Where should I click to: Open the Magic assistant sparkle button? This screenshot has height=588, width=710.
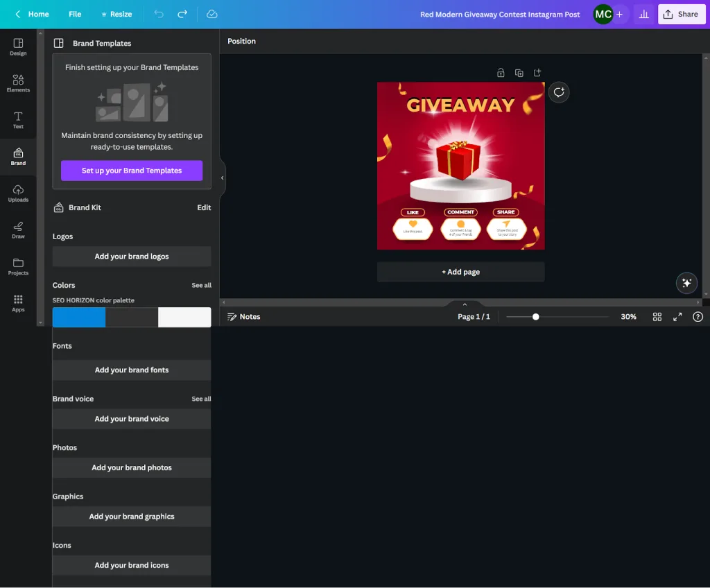[686, 283]
